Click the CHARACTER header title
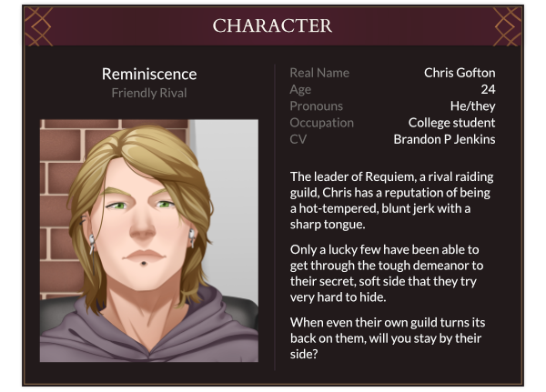The height and width of the screenshot is (392, 546). point(272,25)
